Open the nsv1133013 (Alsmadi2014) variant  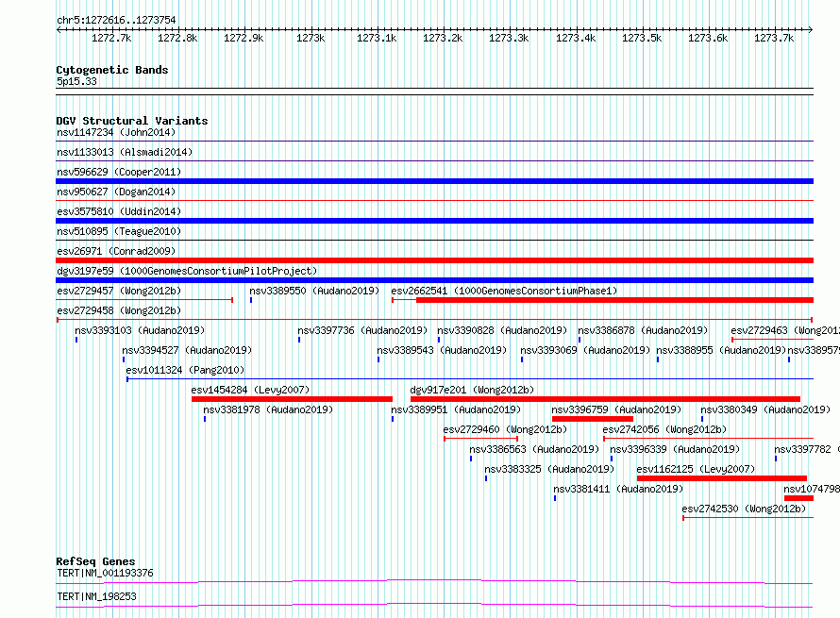tap(125, 152)
